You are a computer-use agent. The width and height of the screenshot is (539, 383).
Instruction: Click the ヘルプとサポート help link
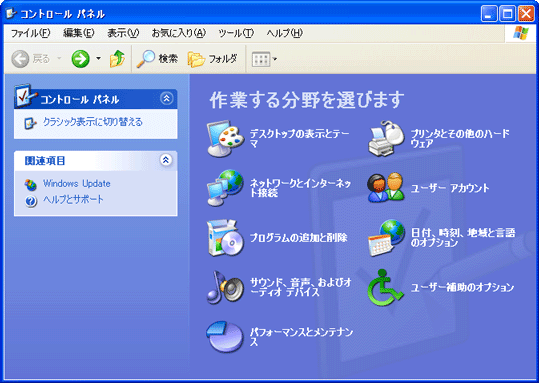73,199
